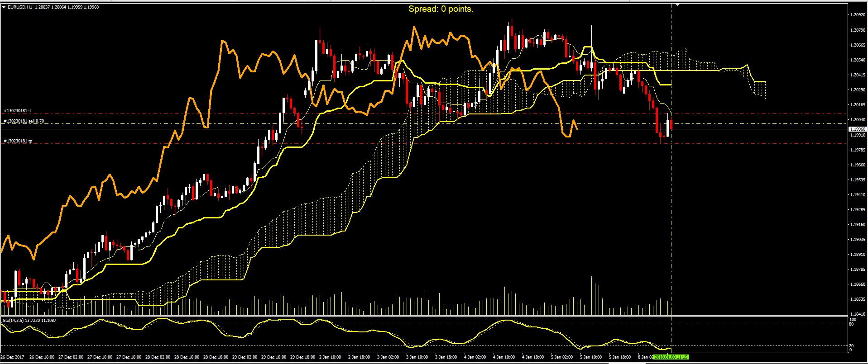The height and width of the screenshot is (364, 868).
Task: Select the #130230181 sl stop loss line label
Action: click(x=18, y=111)
